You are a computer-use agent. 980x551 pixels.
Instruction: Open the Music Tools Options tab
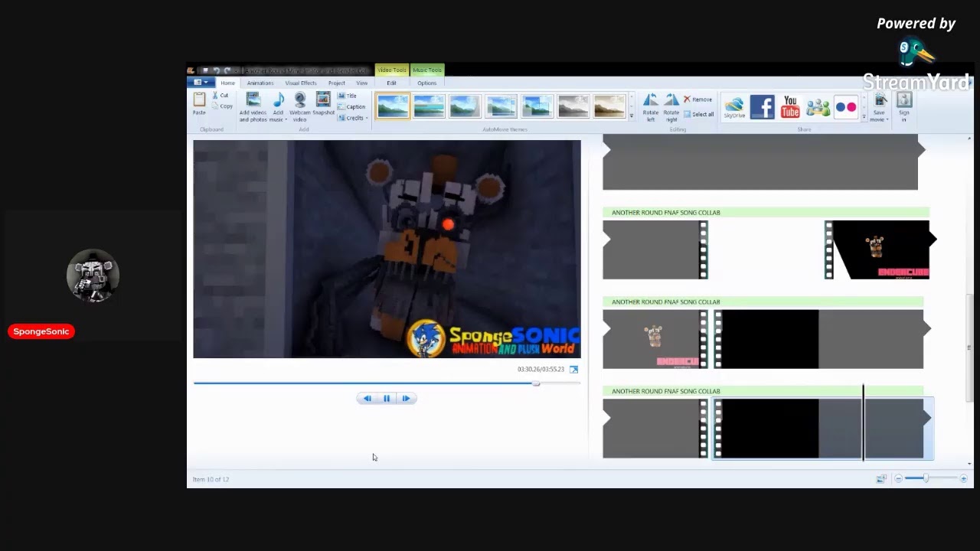[x=426, y=83]
